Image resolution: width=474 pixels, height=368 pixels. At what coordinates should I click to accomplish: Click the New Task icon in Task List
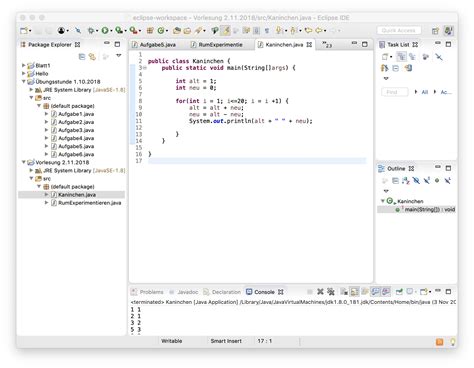(385, 57)
